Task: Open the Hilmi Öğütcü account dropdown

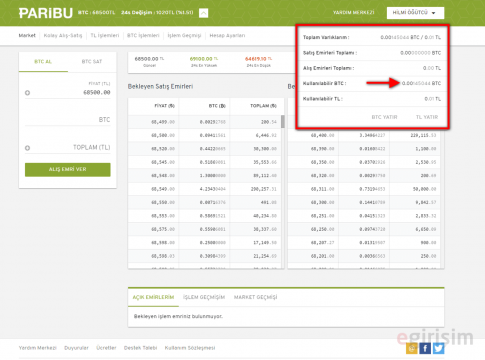Action: tap(415, 13)
